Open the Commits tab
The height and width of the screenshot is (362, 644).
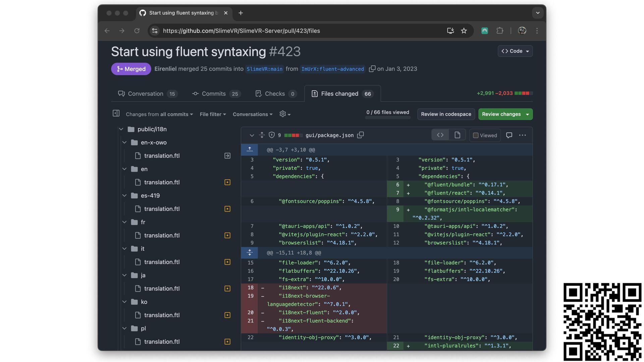click(x=214, y=94)
